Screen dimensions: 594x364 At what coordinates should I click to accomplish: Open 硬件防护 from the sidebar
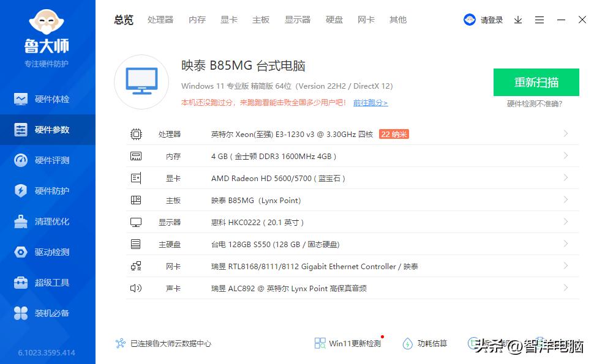47,190
